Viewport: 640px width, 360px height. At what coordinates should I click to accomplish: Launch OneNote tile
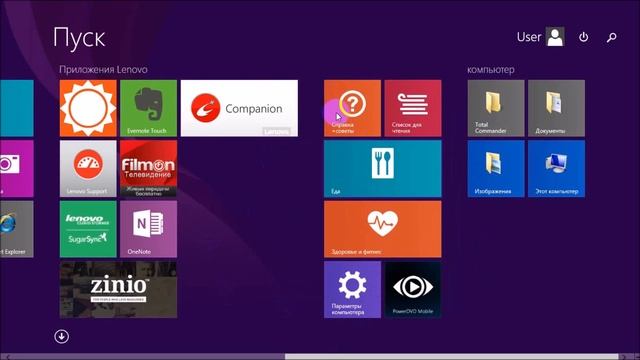149,229
